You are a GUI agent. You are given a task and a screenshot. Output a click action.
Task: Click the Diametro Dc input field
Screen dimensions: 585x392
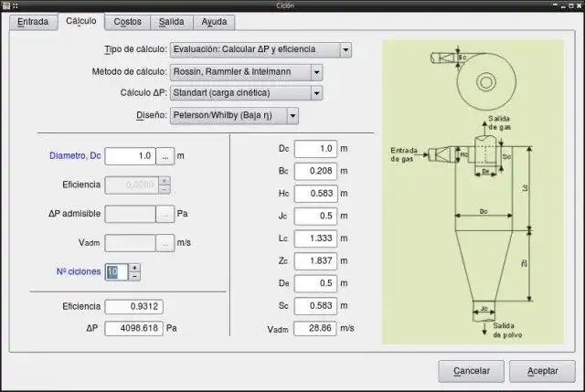tap(130, 156)
